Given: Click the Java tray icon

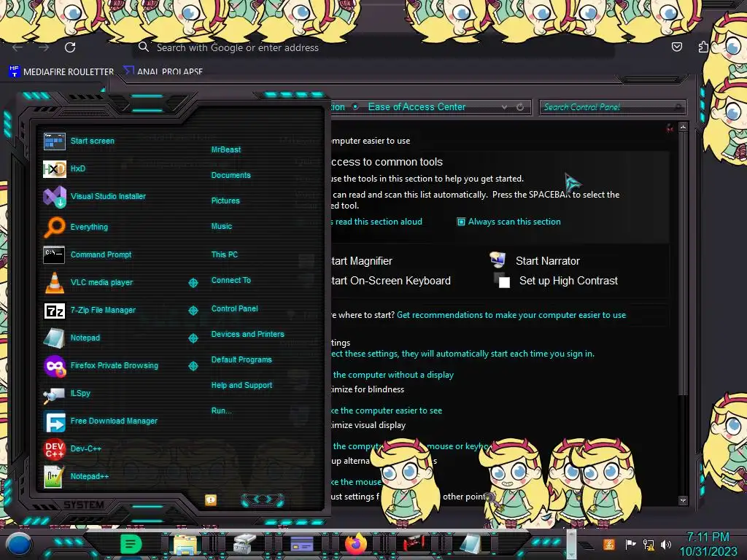Looking at the screenshot, I should 609,544.
